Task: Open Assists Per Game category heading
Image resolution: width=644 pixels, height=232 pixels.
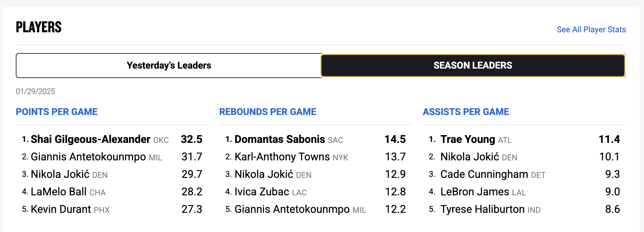Action: [466, 112]
